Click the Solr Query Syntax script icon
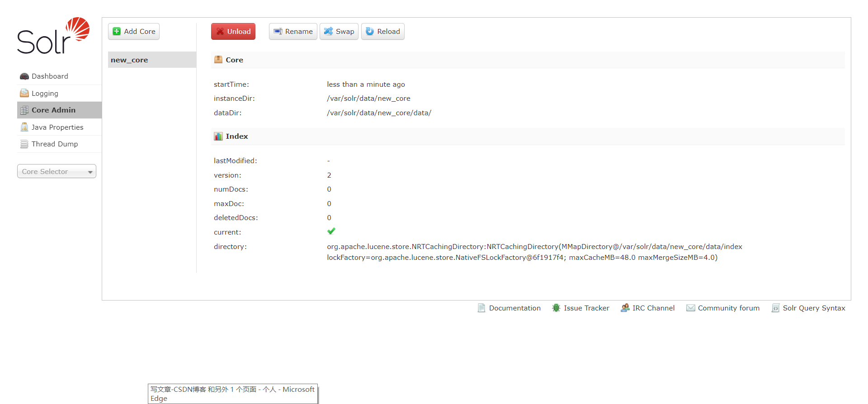This screenshot has height=404, width=868. (x=775, y=308)
